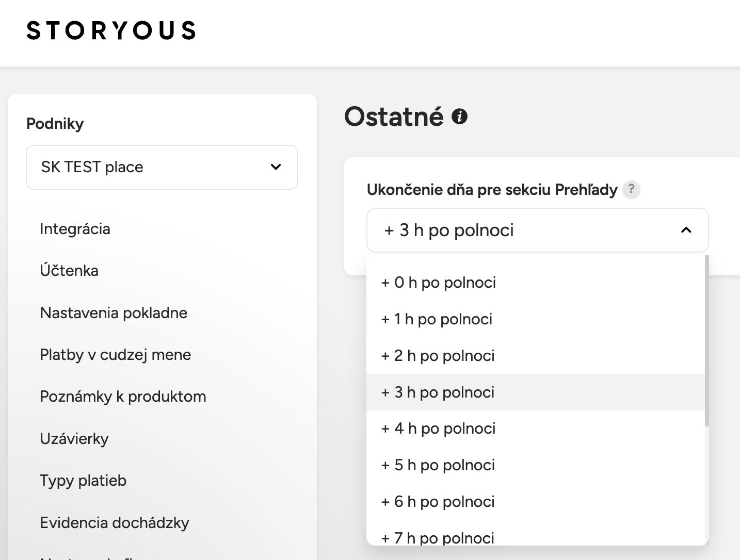740x560 pixels.
Task: Open the SK TEST place venue selector
Action: [x=162, y=167]
